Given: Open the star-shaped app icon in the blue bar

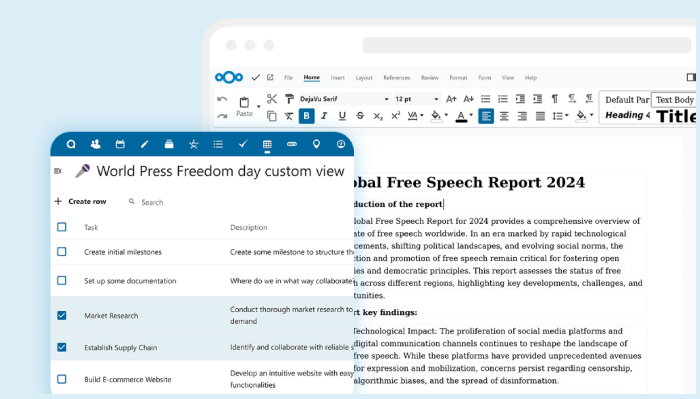Looking at the screenshot, I should 193,144.
